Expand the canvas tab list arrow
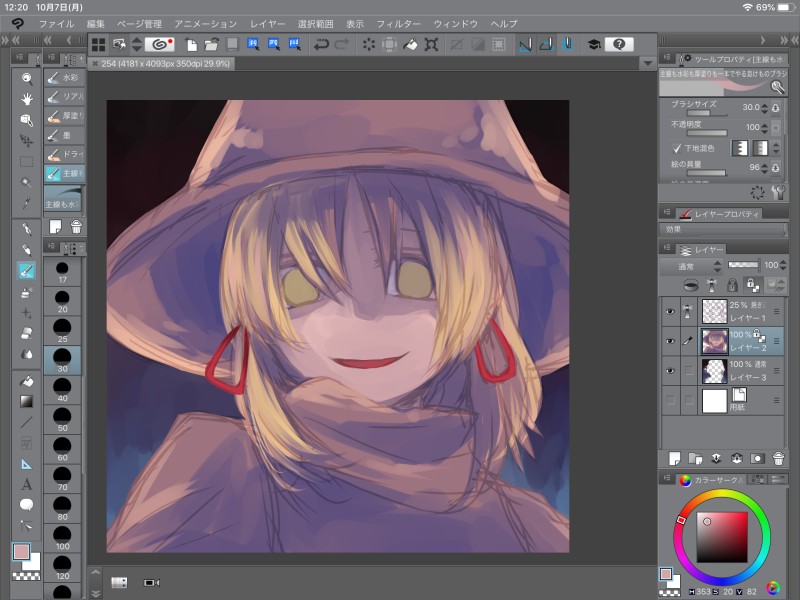The image size is (800, 600). (x=646, y=62)
